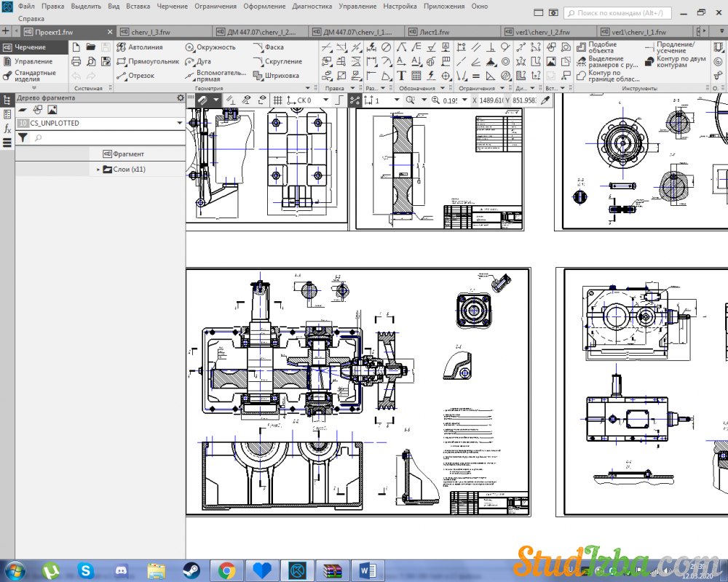Viewport: 728px width, 582px height.
Task: Open the print preview icon
Action: 91,61
